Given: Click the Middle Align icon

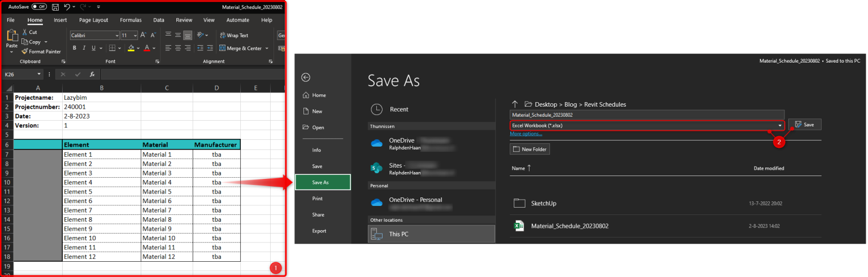Looking at the screenshot, I should tap(178, 35).
